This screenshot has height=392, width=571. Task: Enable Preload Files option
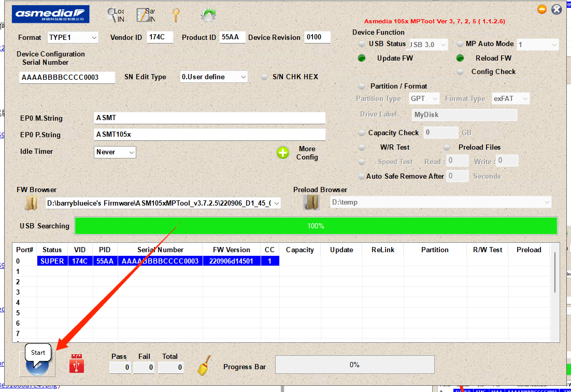pyautogui.click(x=447, y=148)
